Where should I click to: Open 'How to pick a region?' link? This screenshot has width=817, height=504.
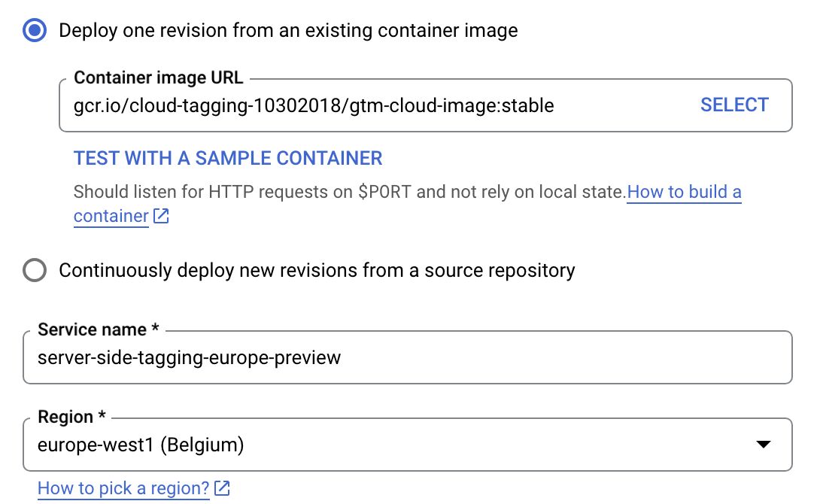point(123,488)
